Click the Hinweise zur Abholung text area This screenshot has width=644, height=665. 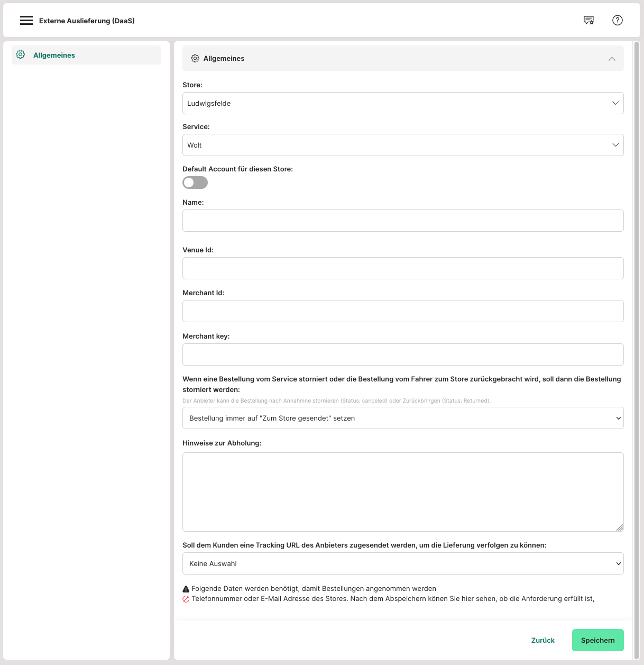coord(402,491)
